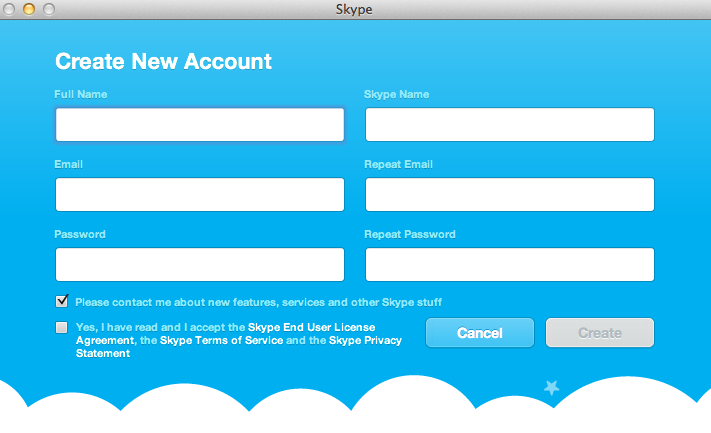
Task: Click the Create New Account heading
Action: pos(163,61)
